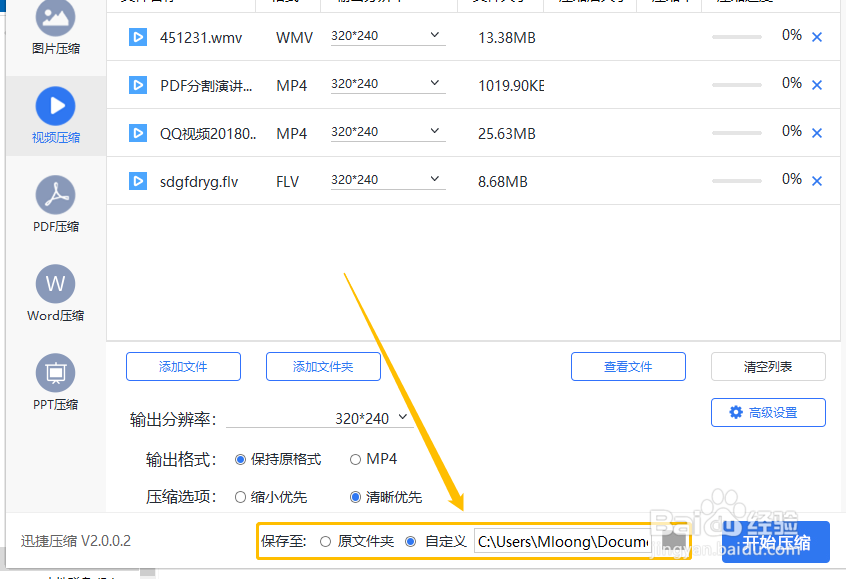Click progress bar of sdgfdryg.flv row
The image size is (846, 579).
tap(736, 181)
